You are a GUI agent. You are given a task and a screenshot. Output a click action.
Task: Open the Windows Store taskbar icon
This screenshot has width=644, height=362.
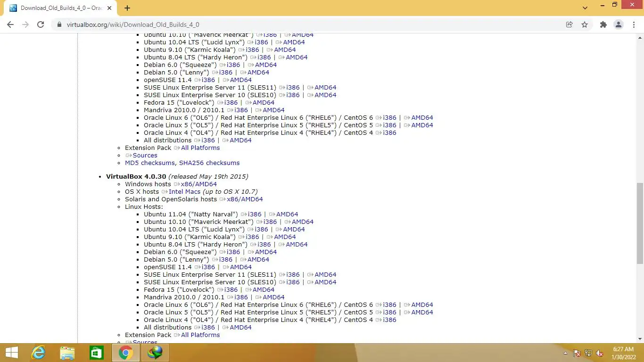coord(97,353)
